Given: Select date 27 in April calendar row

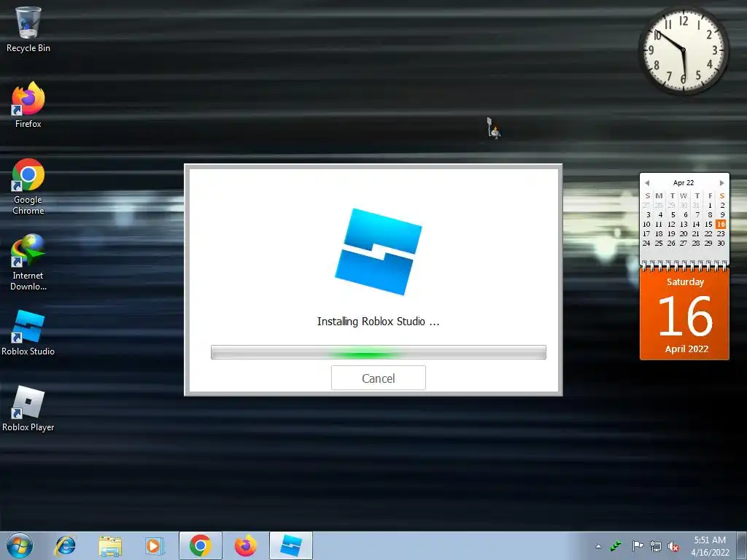Looking at the screenshot, I should (x=684, y=244).
